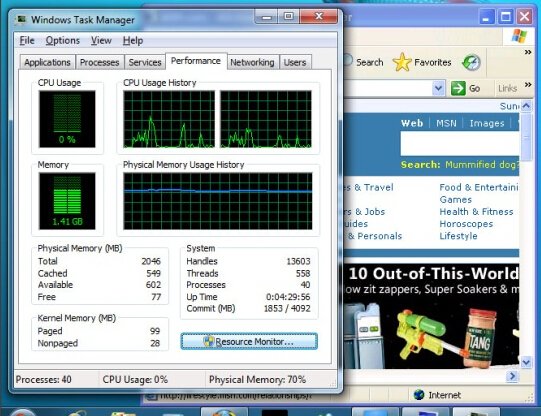Click the Up Time value 0:04:29:56
Viewport: 541px width, 416px height.
click(x=288, y=297)
